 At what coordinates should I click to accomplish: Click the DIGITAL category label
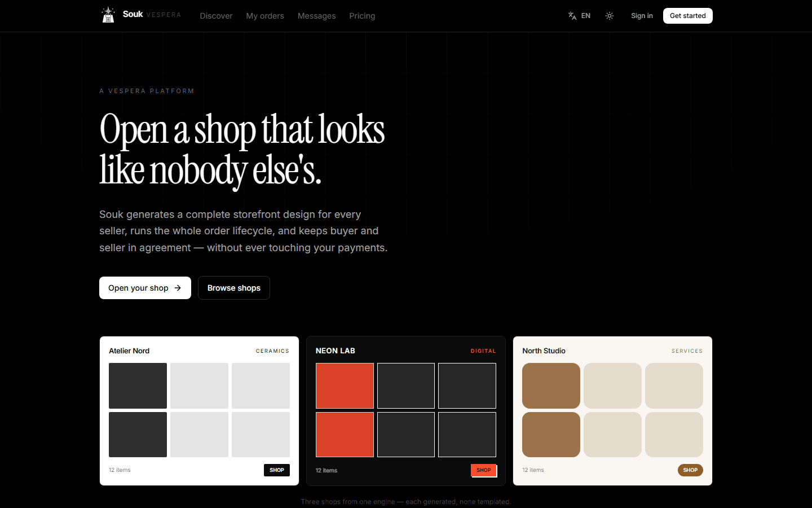pos(483,351)
